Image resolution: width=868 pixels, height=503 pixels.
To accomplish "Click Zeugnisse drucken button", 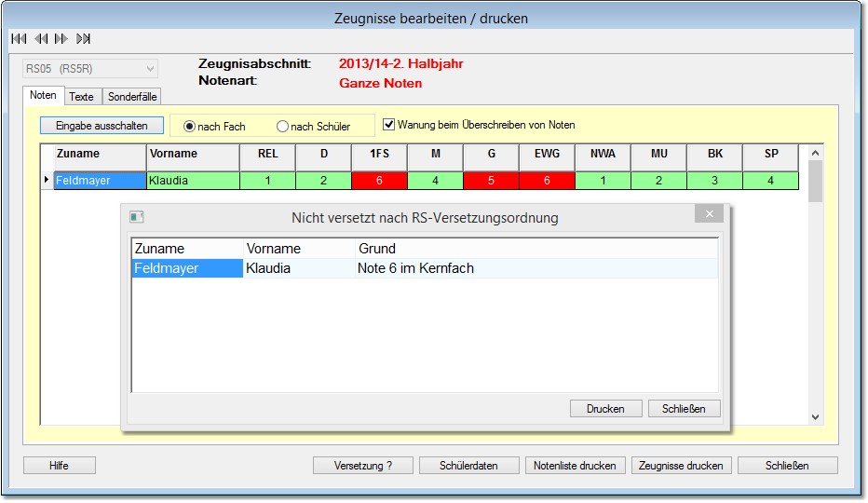I will (682, 466).
